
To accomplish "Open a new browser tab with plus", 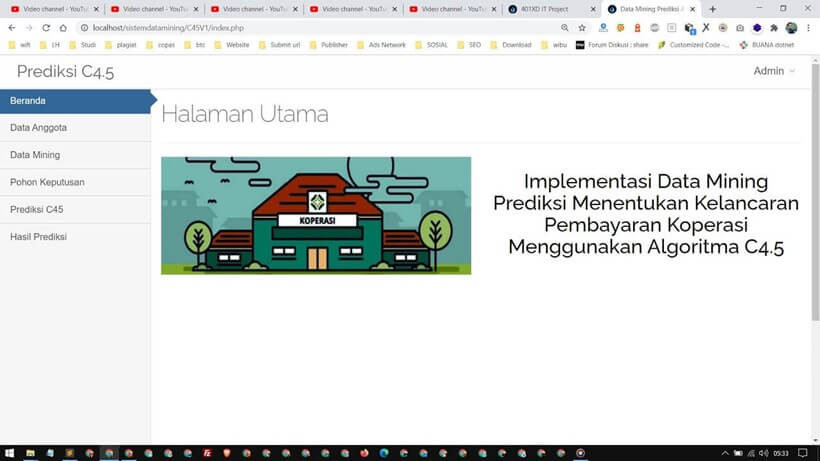I will pyautogui.click(x=712, y=9).
